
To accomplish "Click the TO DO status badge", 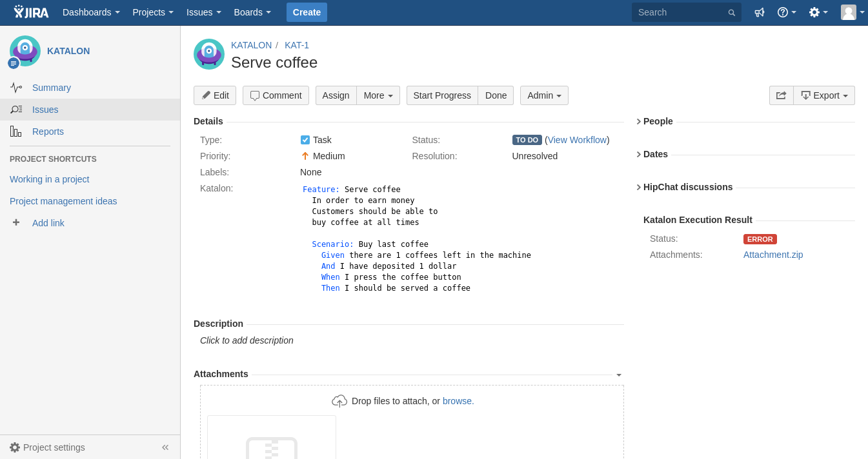I will click(527, 140).
